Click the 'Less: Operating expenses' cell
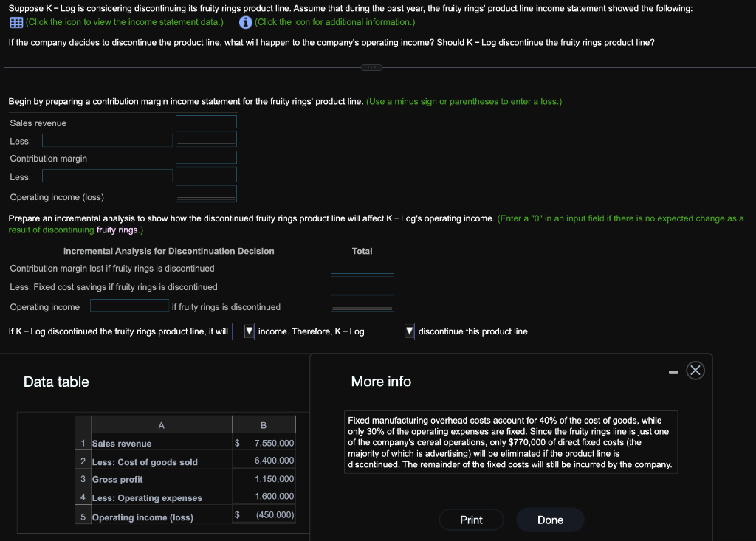The height and width of the screenshot is (541, 756). tap(162, 497)
